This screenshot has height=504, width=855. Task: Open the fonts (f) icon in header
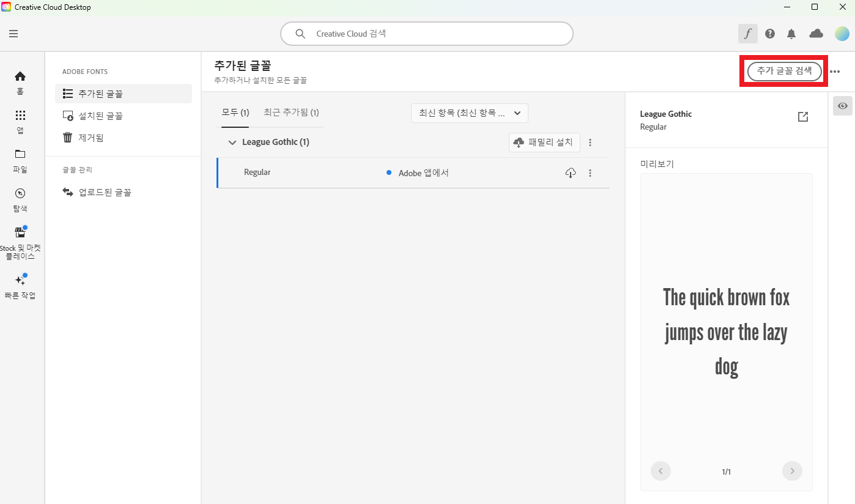[x=747, y=34]
